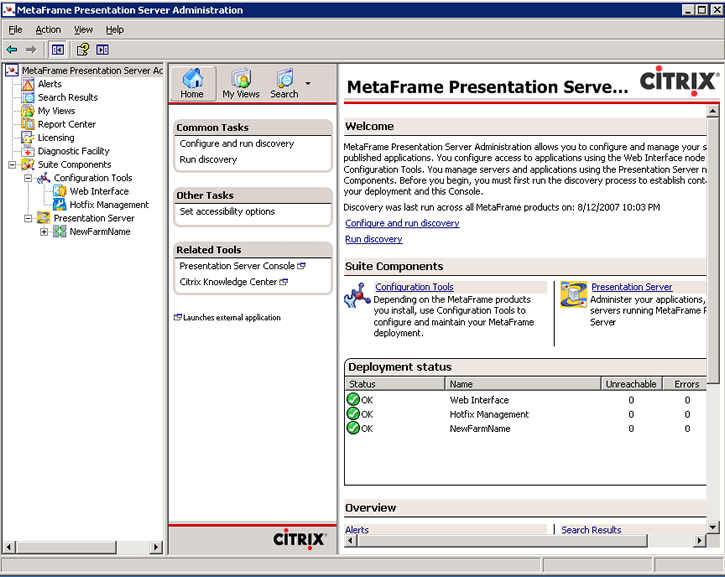Screen dimensions: 725x577
Task: Click the Search icon in task pane
Action: tap(284, 83)
